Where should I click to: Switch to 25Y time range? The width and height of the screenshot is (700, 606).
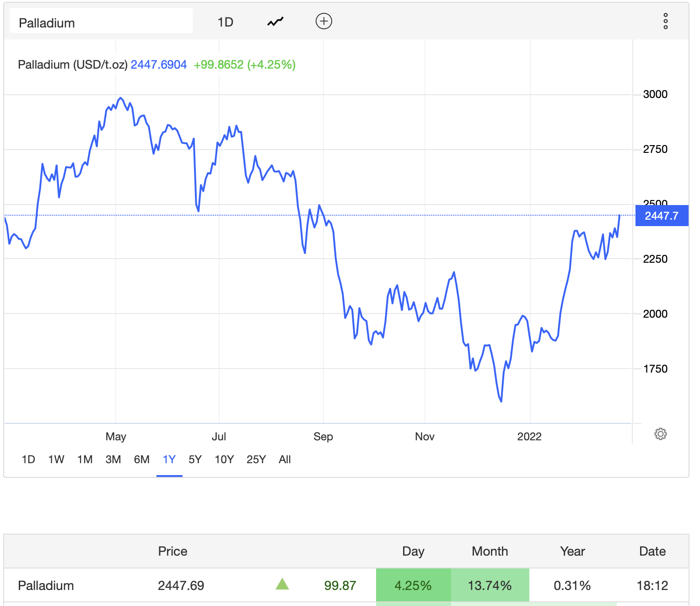point(256,459)
